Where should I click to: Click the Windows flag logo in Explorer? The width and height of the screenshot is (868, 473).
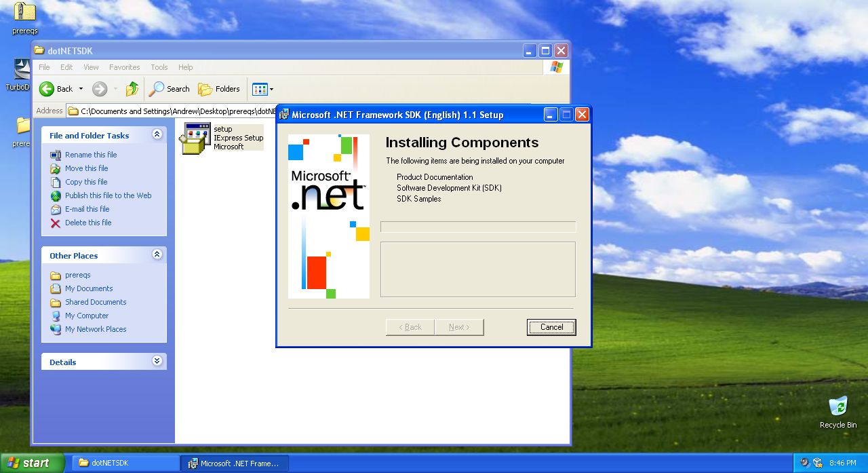pyautogui.click(x=557, y=67)
